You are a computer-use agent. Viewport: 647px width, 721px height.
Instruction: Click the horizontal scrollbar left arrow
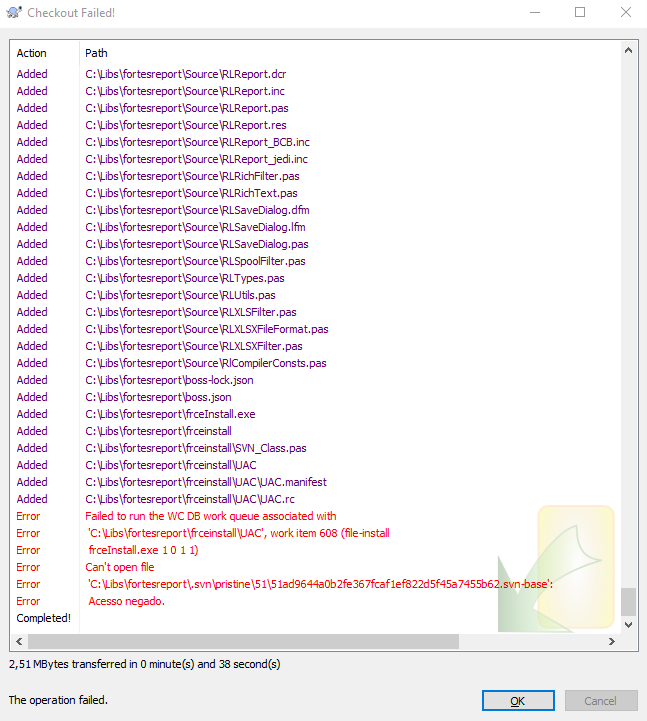tap(19, 641)
